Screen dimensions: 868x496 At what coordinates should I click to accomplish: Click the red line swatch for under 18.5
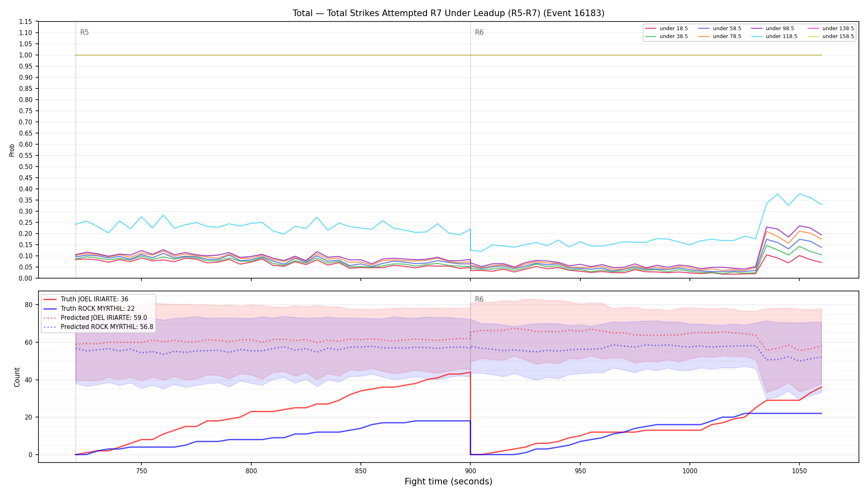point(651,29)
